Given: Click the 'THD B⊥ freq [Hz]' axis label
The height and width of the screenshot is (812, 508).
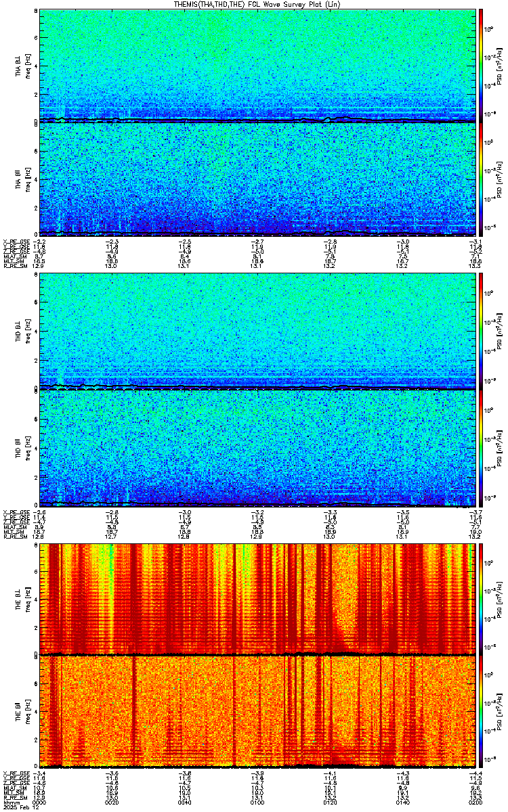Looking at the screenshot, I should click(x=23, y=331).
